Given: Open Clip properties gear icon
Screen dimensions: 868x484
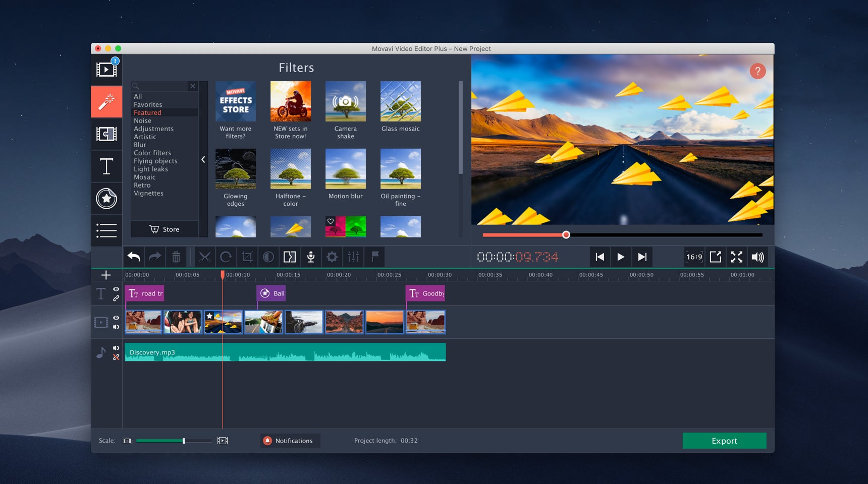Looking at the screenshot, I should coord(332,257).
